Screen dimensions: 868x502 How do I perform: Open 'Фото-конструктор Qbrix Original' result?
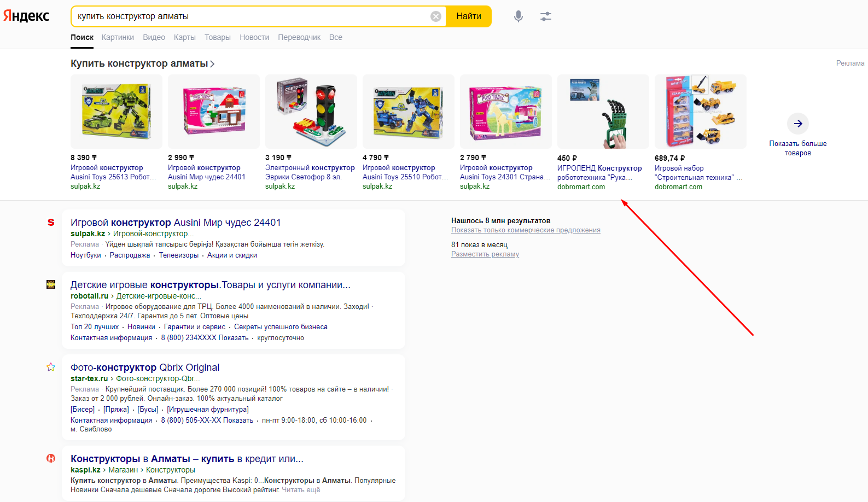click(145, 367)
